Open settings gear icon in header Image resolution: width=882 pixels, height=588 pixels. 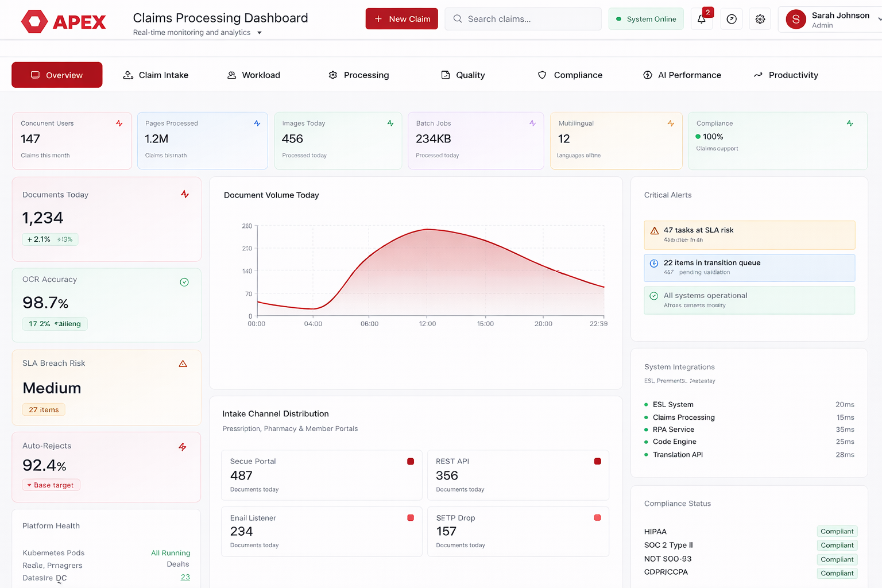[x=760, y=19]
